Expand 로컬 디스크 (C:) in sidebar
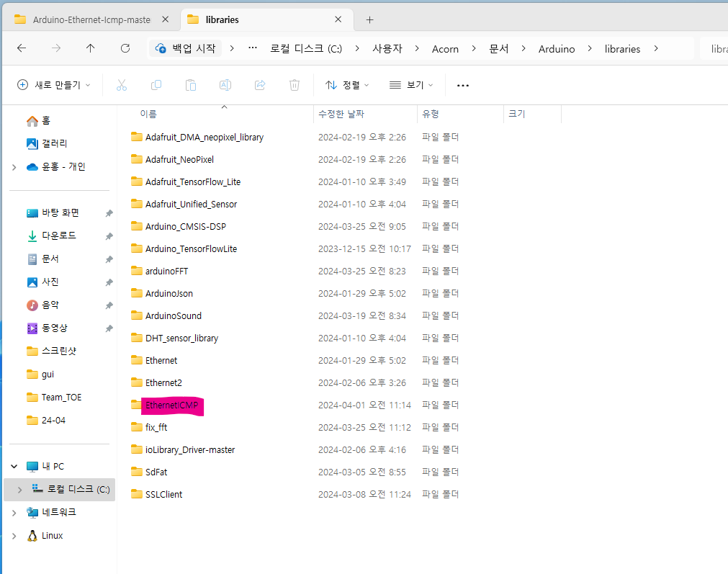This screenshot has height=574, width=728. pyautogui.click(x=19, y=490)
